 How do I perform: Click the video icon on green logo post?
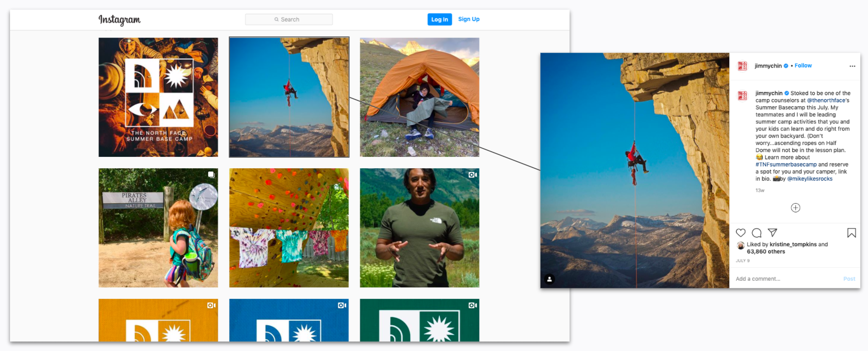[x=473, y=305]
